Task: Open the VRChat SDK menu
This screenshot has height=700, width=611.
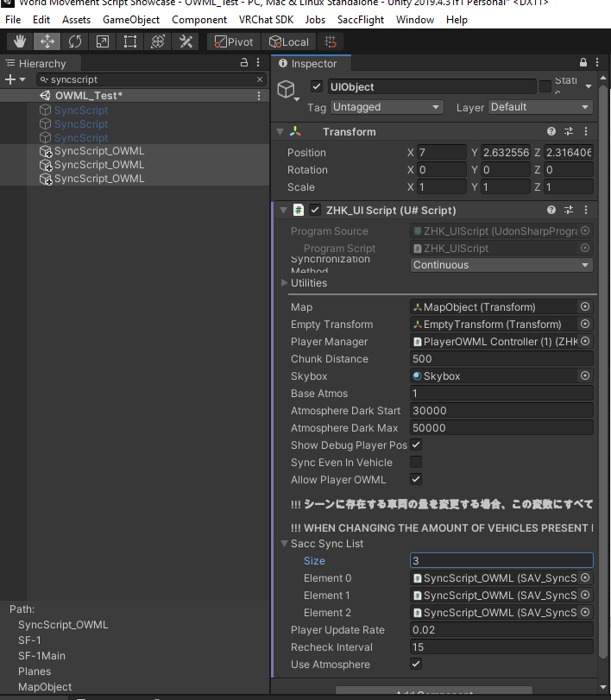Action: point(266,20)
